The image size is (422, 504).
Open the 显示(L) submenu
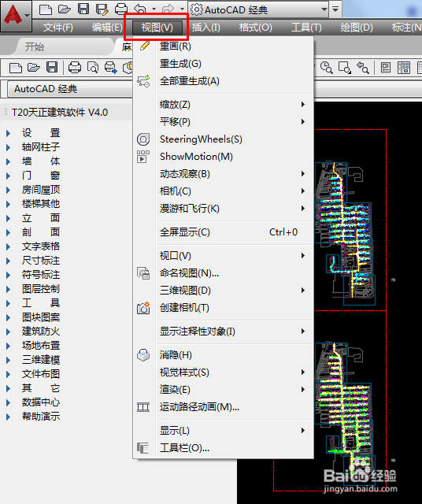click(224, 431)
